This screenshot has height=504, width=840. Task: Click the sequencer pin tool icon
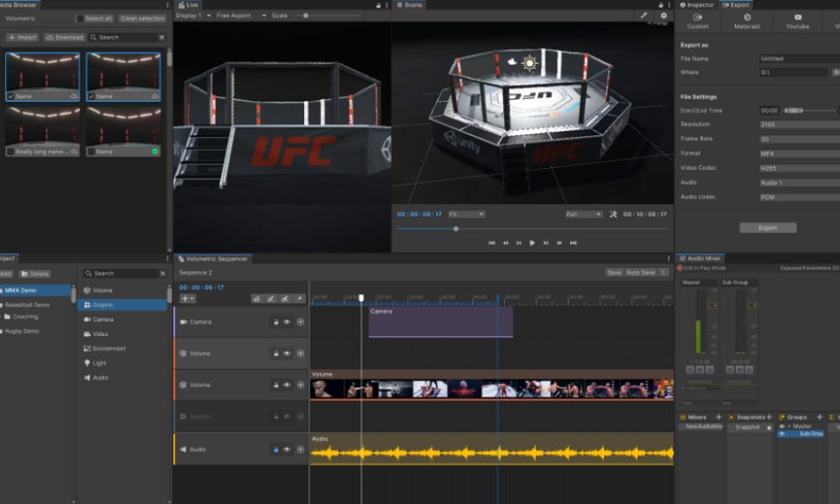pyautogui.click(x=300, y=299)
